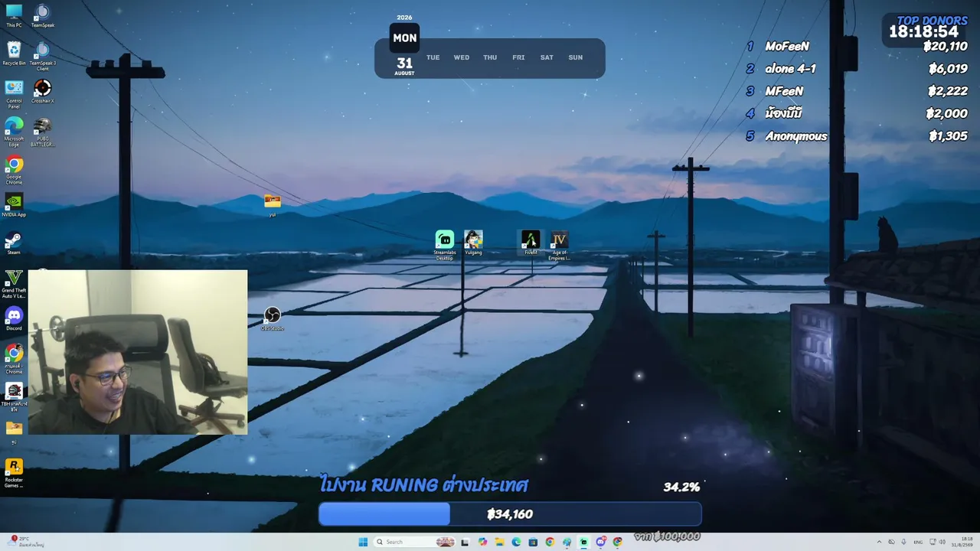Open Discord from the taskbar

(600, 542)
